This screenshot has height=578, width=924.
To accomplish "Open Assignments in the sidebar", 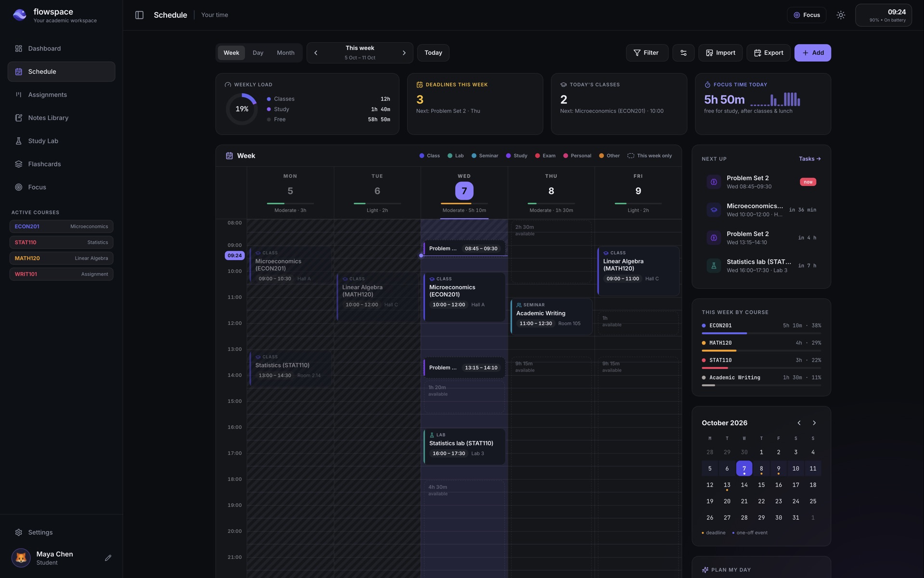I will (61, 95).
